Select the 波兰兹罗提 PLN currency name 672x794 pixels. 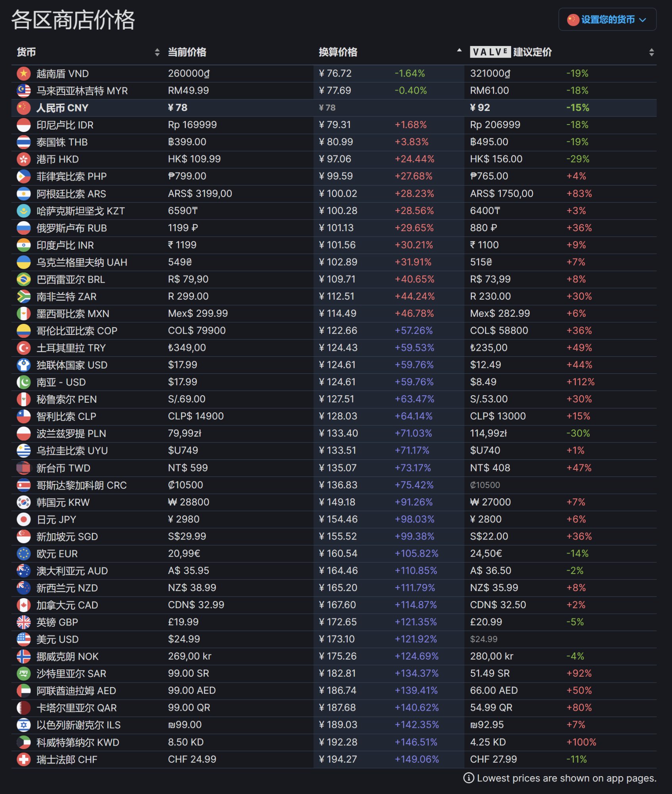point(71,434)
